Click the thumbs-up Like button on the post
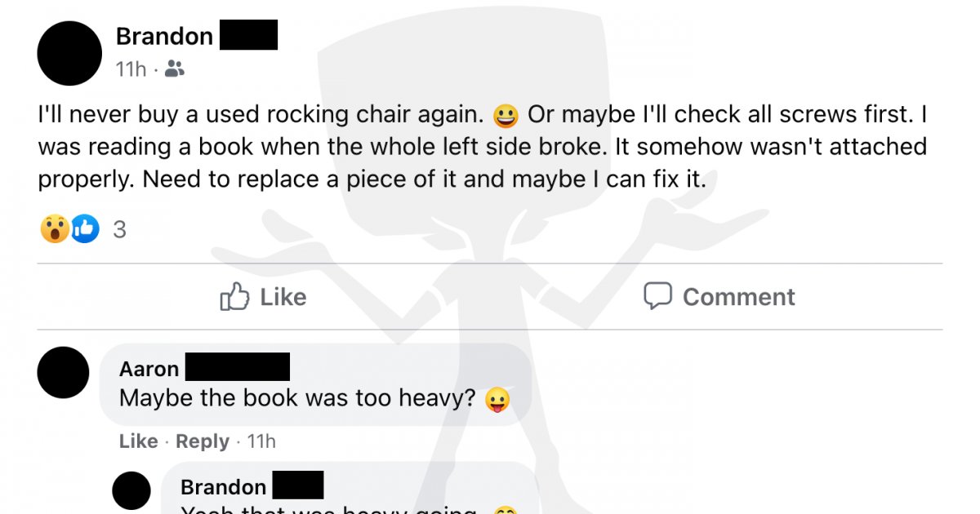The width and height of the screenshot is (980, 514). [263, 297]
